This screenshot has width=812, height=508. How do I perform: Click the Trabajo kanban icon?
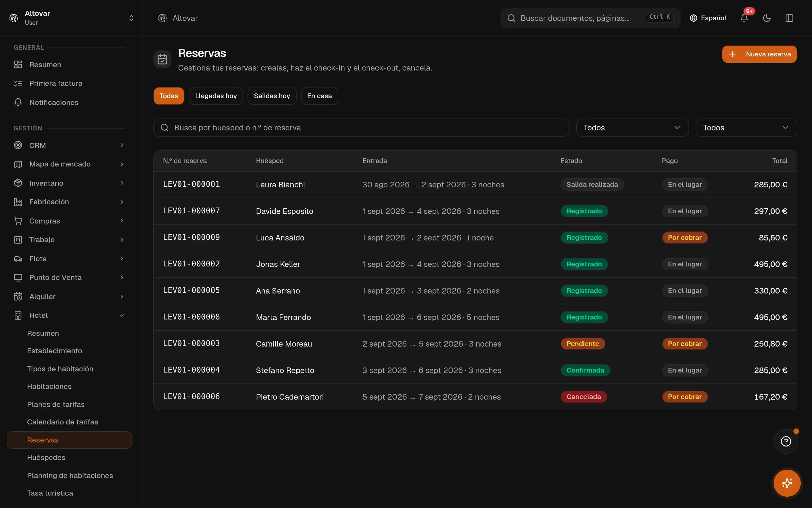click(18, 240)
